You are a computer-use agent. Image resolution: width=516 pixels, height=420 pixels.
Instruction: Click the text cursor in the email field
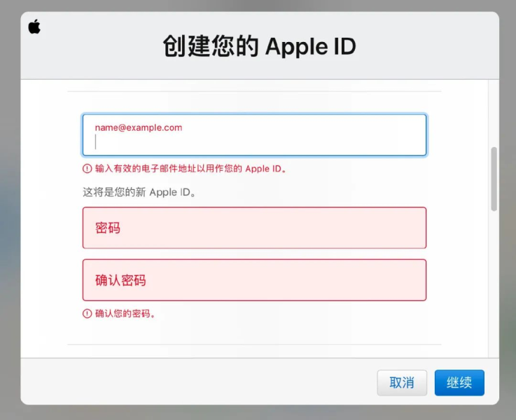[96, 143]
